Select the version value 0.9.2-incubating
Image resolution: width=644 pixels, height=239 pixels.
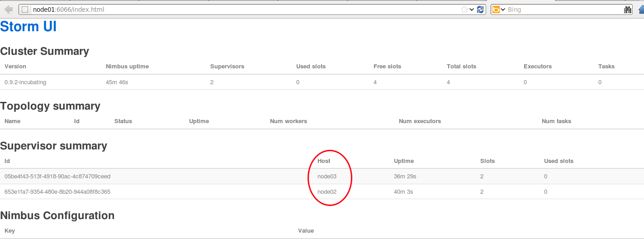25,82
